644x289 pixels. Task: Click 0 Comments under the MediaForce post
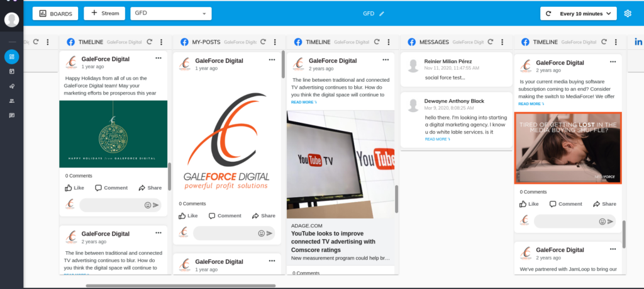[533, 192]
